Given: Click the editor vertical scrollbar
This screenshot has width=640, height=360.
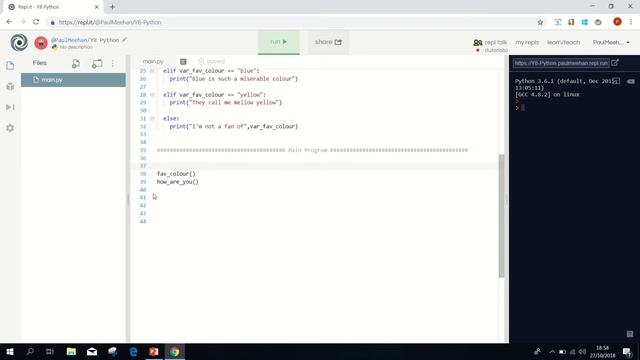Looking at the screenshot, I should pos(502,216).
